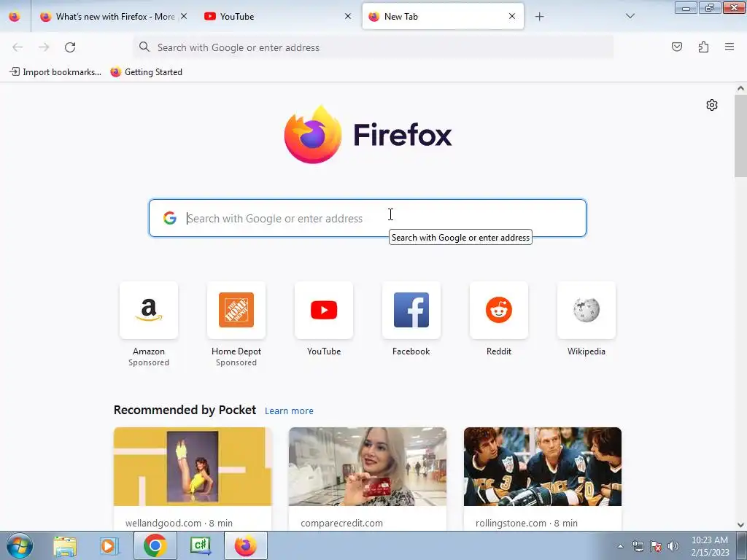Open the Firefox hamburger menu
Viewport: 747px width, 560px height.
click(729, 47)
